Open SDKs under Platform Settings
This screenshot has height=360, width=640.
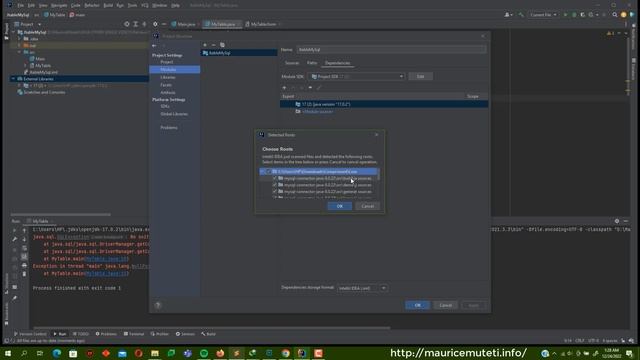pos(165,107)
